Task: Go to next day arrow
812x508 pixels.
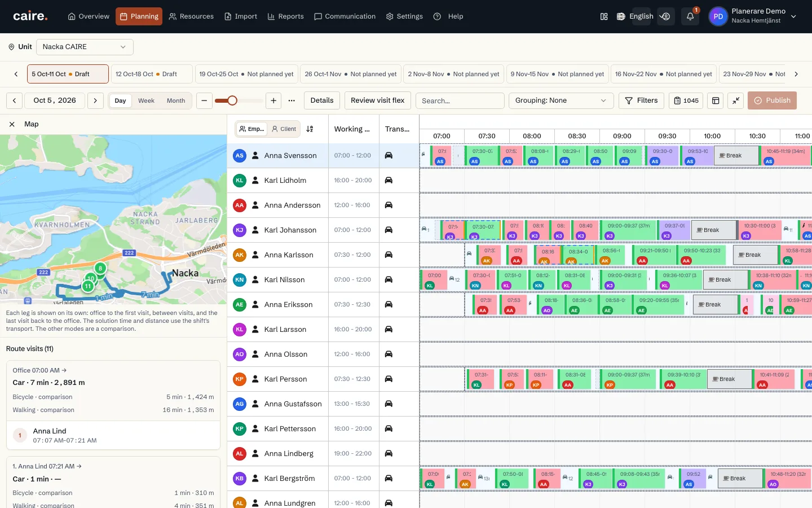Action: [x=95, y=100]
